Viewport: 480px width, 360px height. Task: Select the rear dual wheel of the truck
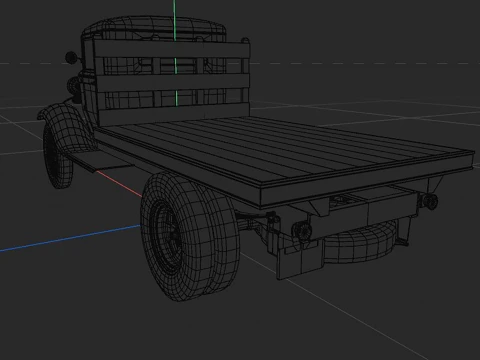(190, 236)
